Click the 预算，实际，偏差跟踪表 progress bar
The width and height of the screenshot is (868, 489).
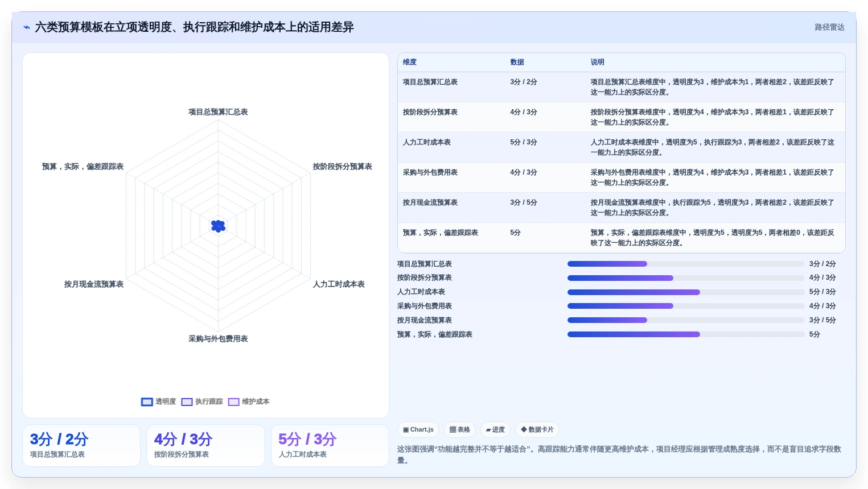686,334
